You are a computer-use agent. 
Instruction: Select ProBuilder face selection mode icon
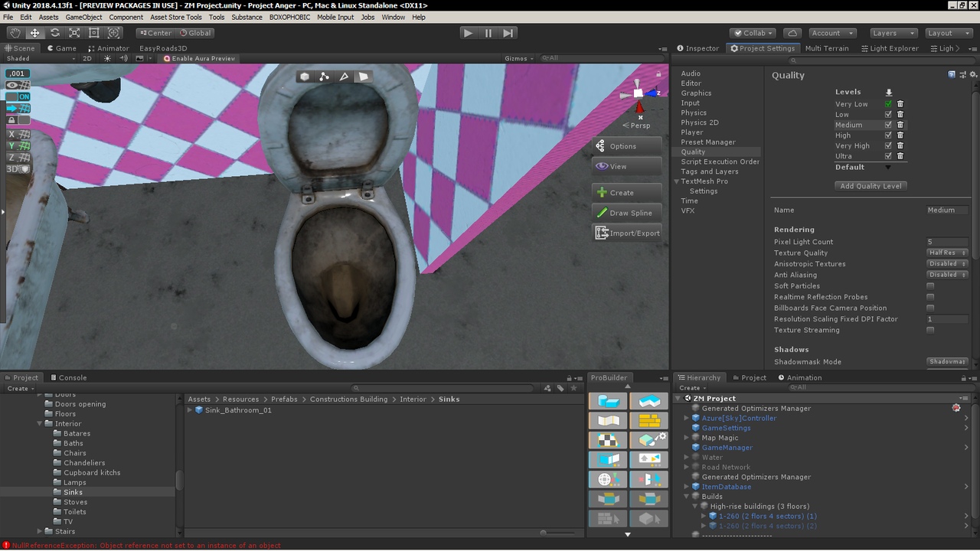364,77
